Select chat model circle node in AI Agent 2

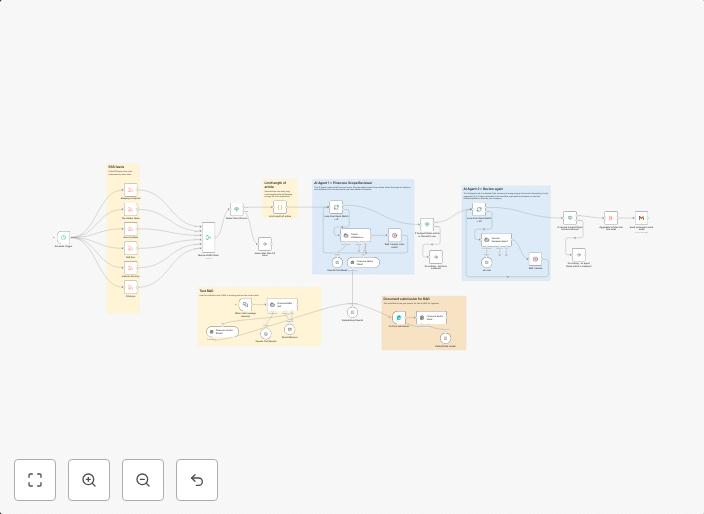pos(487,263)
